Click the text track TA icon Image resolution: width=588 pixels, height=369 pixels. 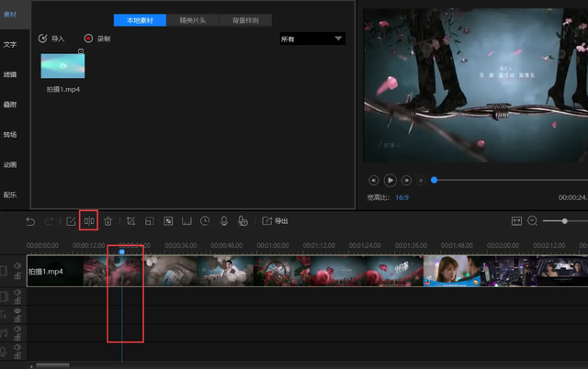4,315
